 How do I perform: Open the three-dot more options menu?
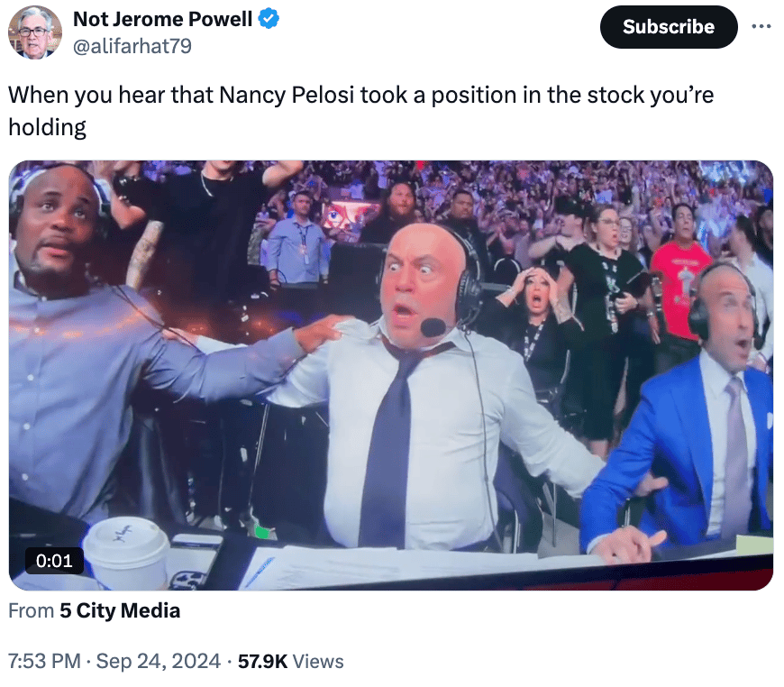[x=761, y=26]
